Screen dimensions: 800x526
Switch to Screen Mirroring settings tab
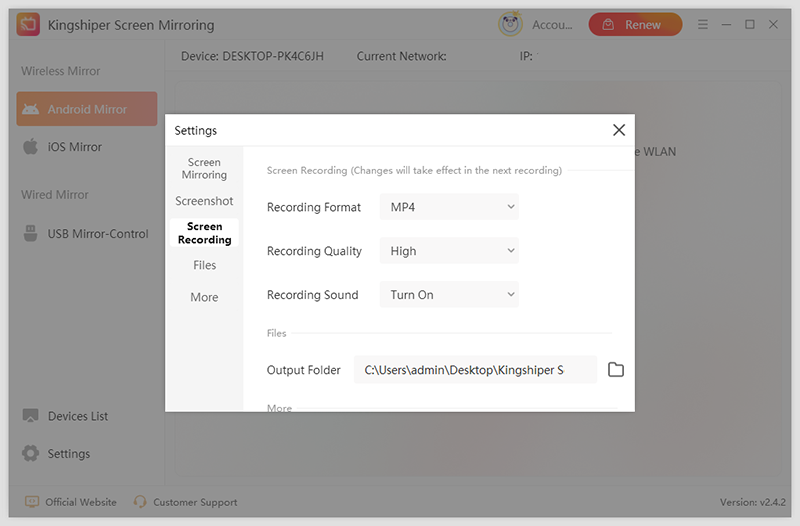tap(204, 168)
